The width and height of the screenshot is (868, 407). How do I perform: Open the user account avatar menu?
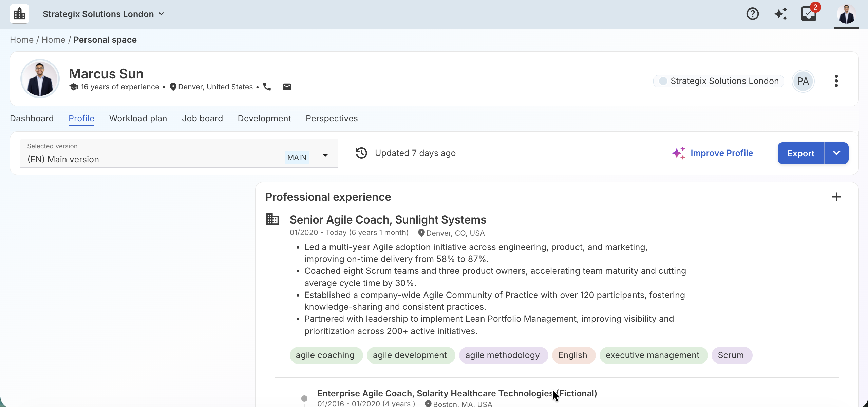coord(846,14)
